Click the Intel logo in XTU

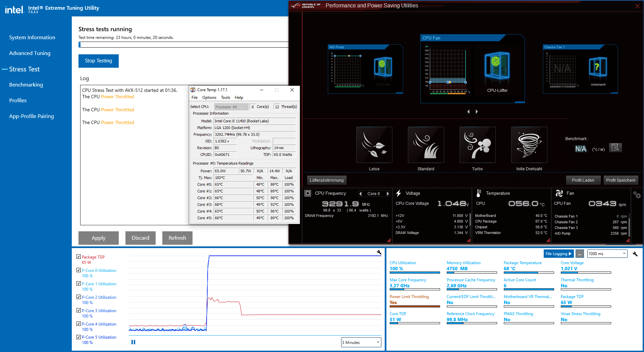tap(14, 9)
